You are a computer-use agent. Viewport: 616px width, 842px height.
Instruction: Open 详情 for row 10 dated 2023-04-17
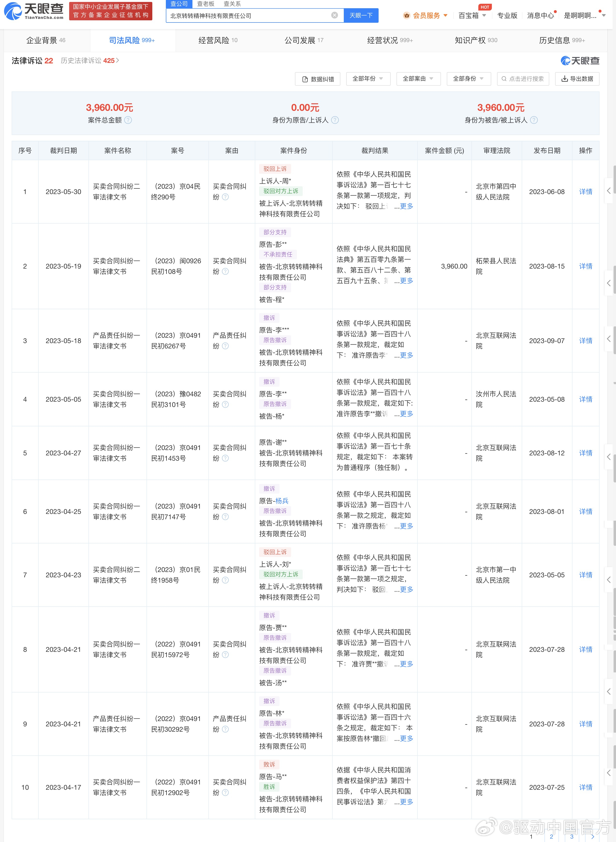coord(586,788)
